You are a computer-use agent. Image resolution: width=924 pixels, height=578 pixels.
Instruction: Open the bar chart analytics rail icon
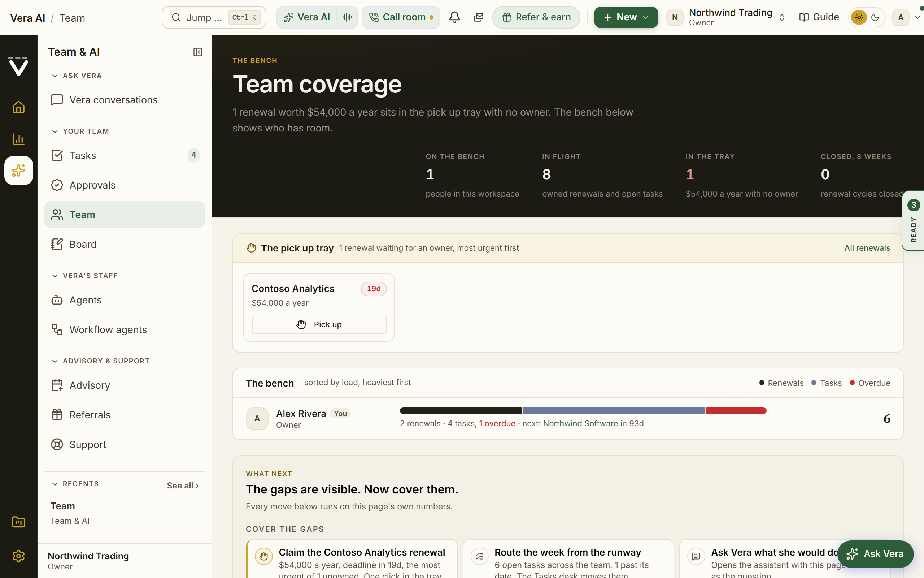point(18,139)
